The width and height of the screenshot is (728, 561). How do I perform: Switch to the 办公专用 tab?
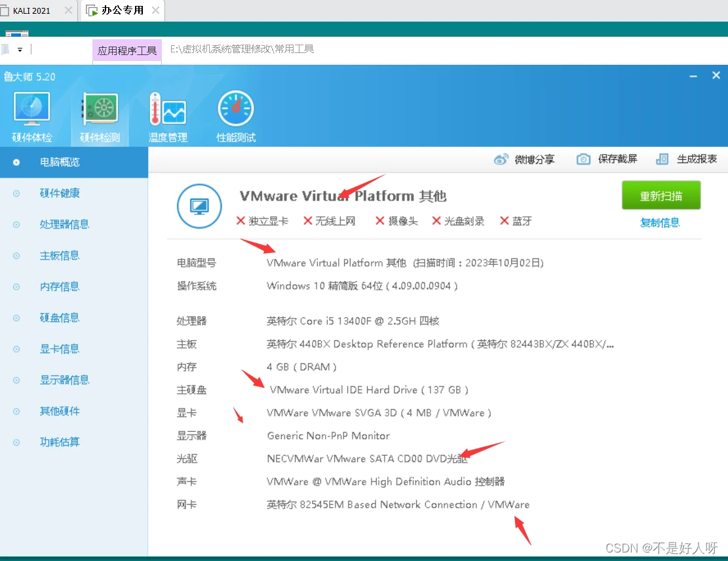(123, 10)
